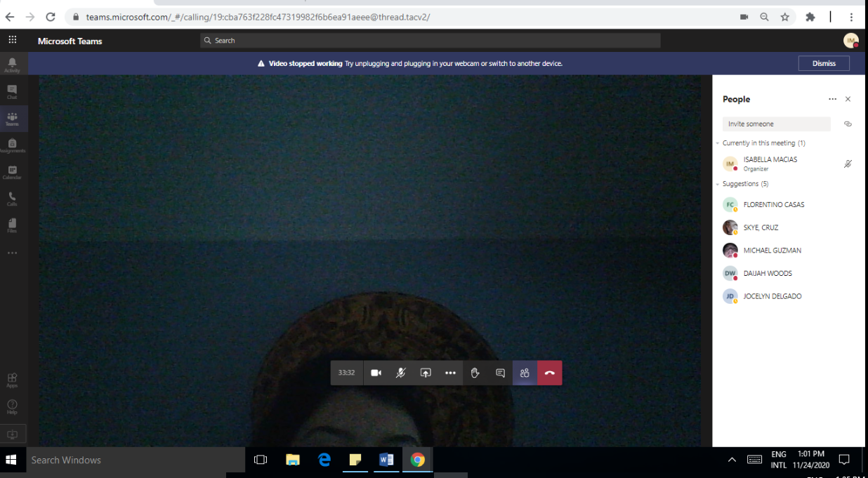Open the app launcher waffle icon

click(x=13, y=40)
